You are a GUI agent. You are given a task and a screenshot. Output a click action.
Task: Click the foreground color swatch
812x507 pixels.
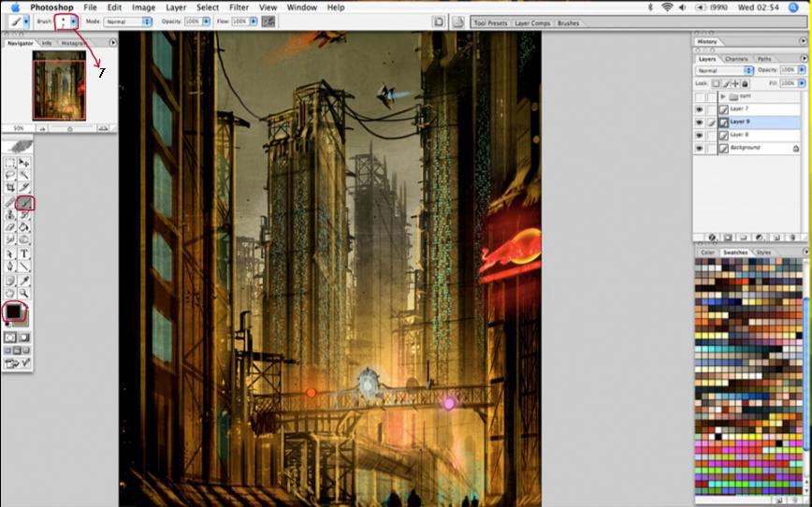point(13,311)
